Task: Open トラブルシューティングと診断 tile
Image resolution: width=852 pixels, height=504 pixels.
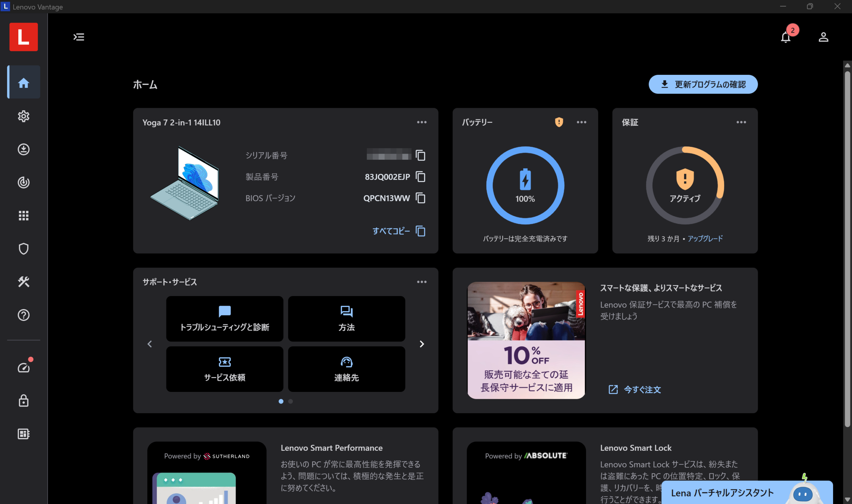Action: point(225,319)
